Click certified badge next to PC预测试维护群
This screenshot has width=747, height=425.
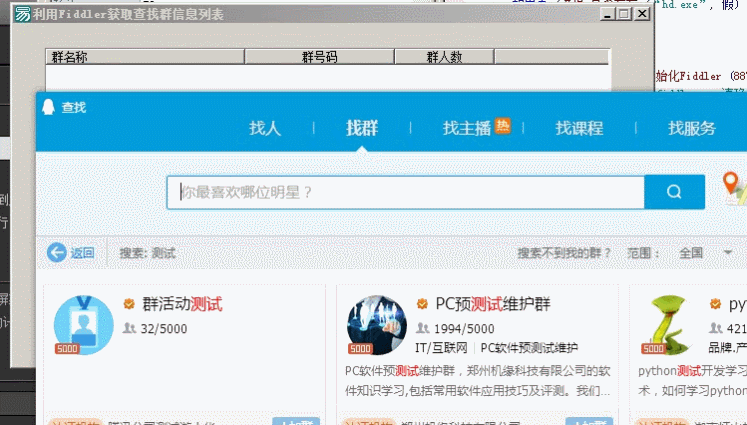tap(422, 304)
